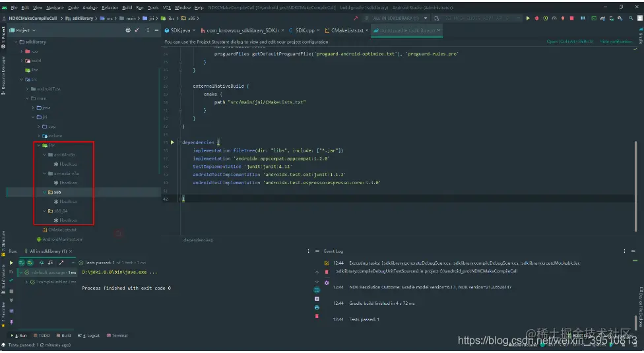Click expand all icon in Run panel

pos(61,263)
